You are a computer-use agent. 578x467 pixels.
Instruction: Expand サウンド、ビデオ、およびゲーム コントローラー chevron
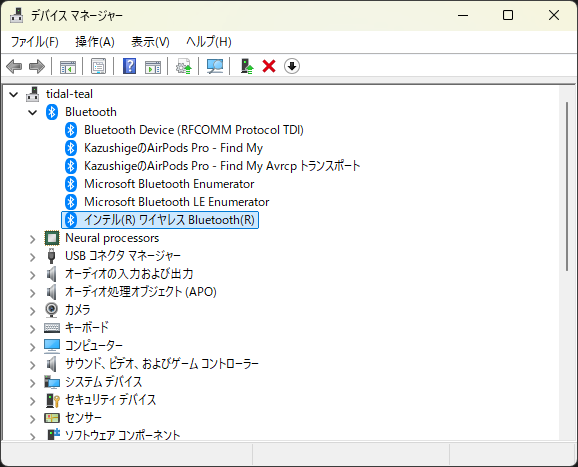click(x=33, y=365)
